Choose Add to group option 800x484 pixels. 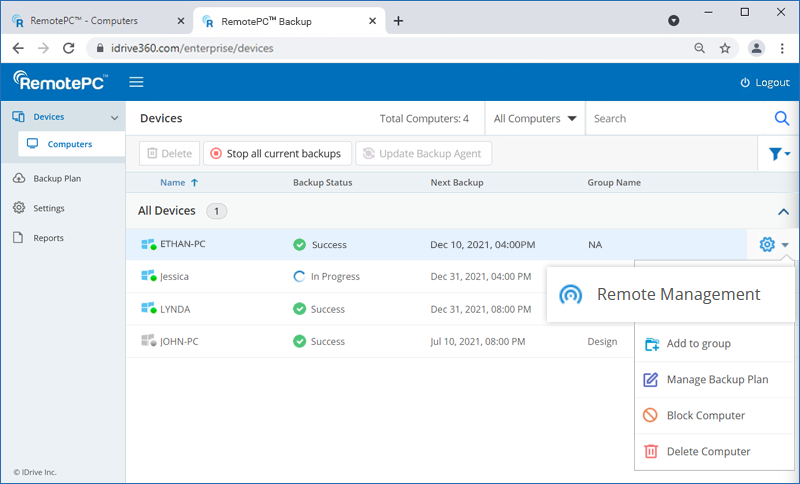[698, 343]
